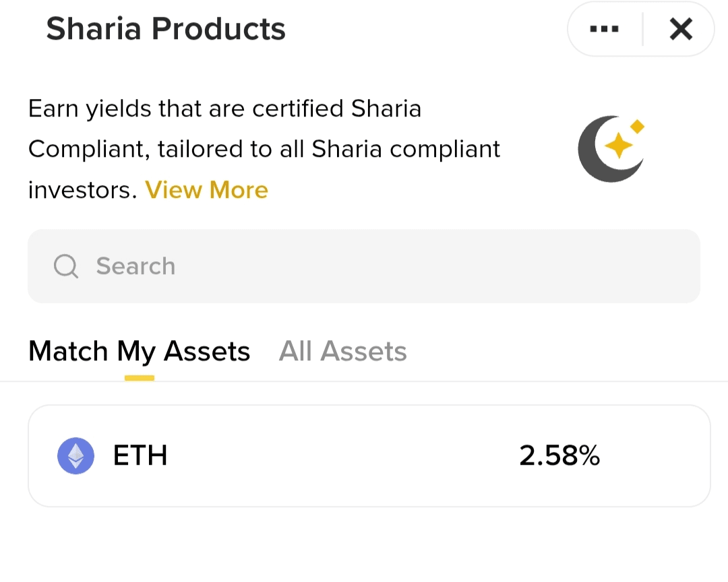The width and height of the screenshot is (728, 582).
Task: Click the Sharia Products page title
Action: (166, 29)
